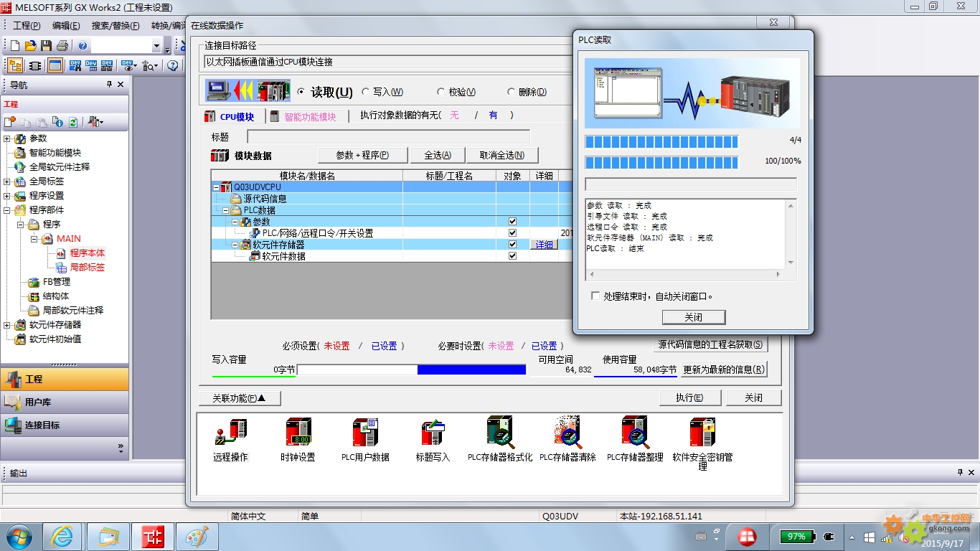The image size is (980, 551).
Task: Click the new project icon in toolbar
Action: (15, 46)
